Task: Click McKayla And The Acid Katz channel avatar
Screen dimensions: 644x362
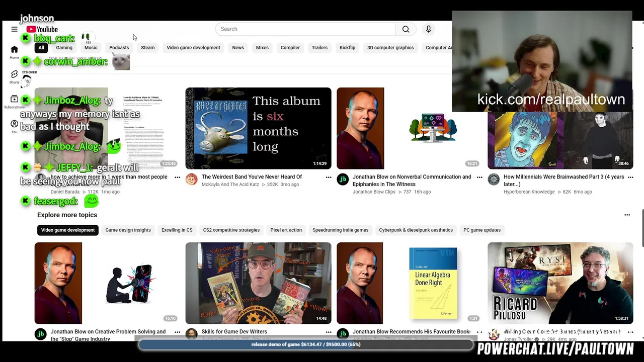Action: (x=192, y=179)
